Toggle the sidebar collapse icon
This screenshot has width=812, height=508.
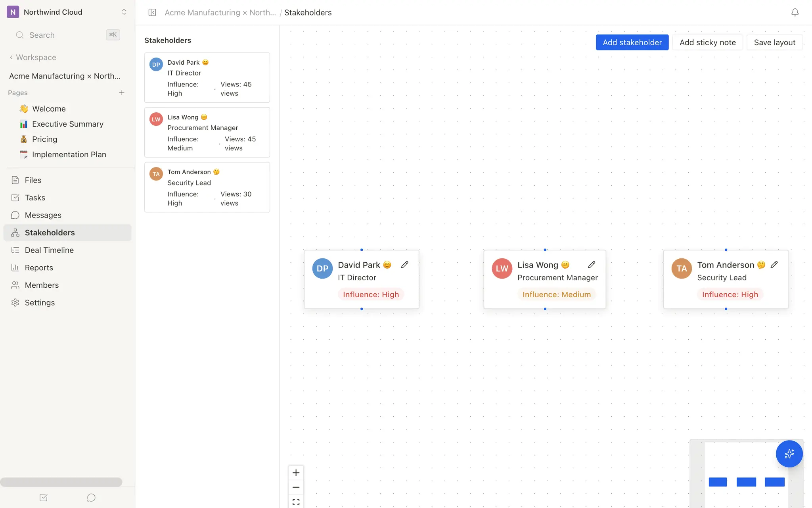point(152,12)
